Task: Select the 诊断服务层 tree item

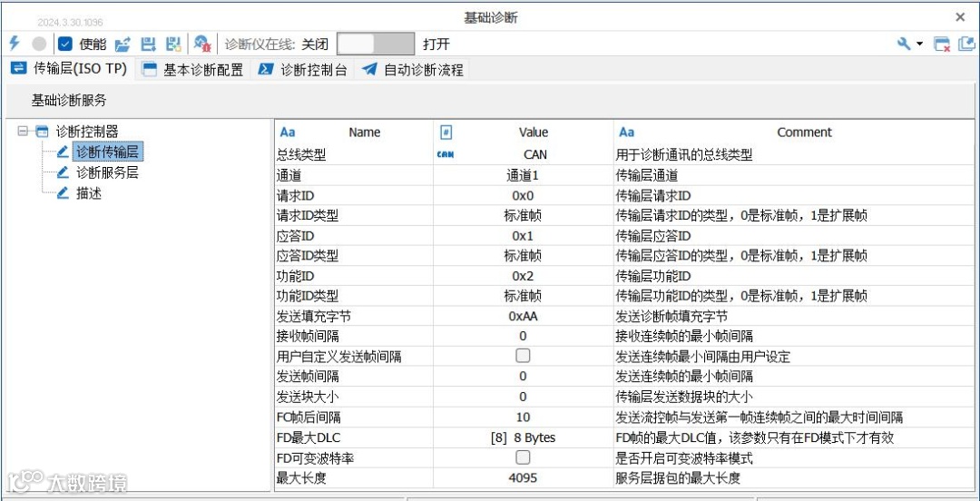Action: click(x=107, y=172)
